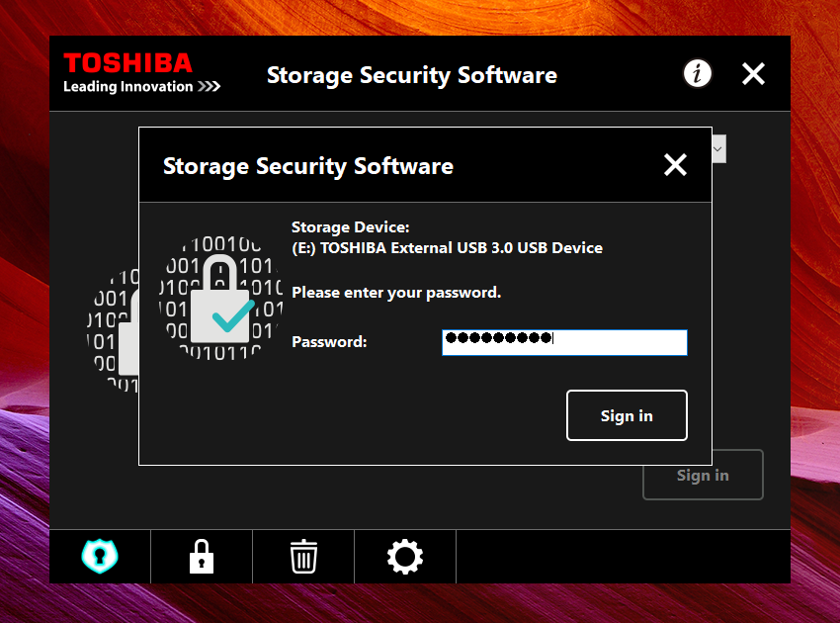
Task: Click the main header Storage Security Software title
Action: 412,75
